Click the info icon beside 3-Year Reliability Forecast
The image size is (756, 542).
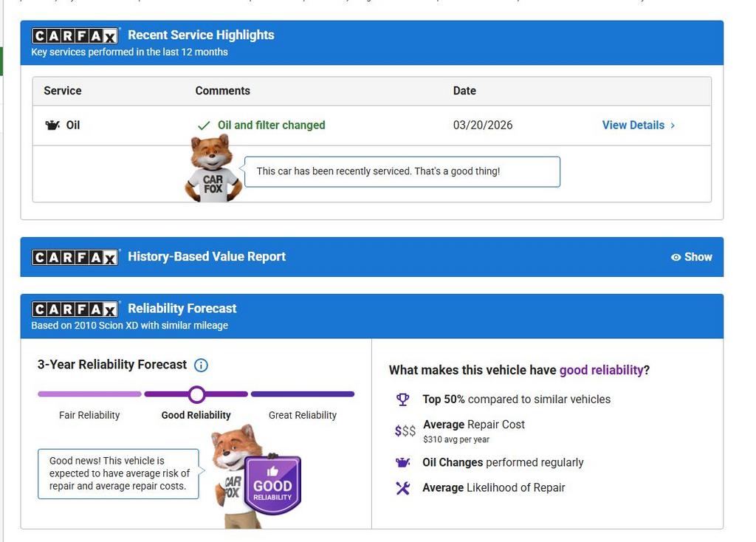[201, 365]
